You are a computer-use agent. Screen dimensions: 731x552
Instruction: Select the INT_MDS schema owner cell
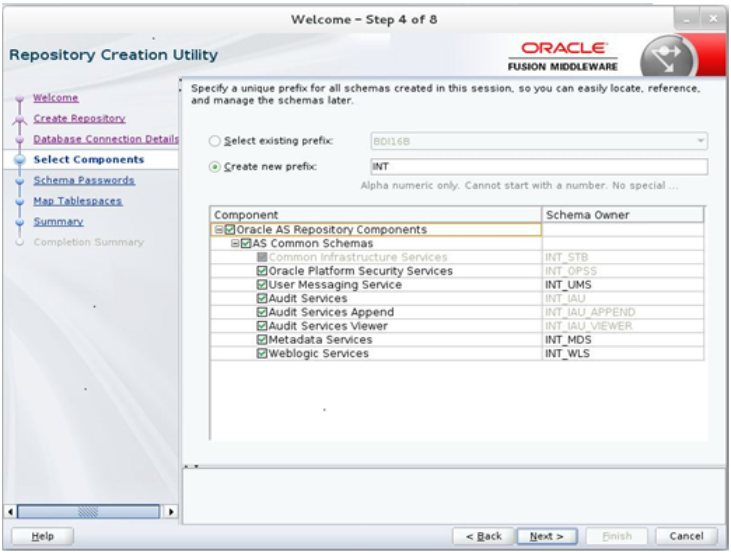623,339
